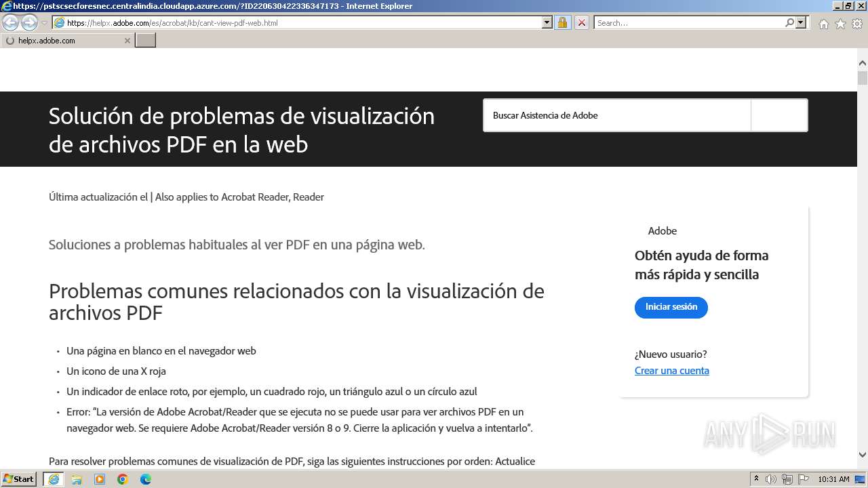This screenshot has height=488, width=868.
Task: Click the browser Search... box
Action: point(689,22)
